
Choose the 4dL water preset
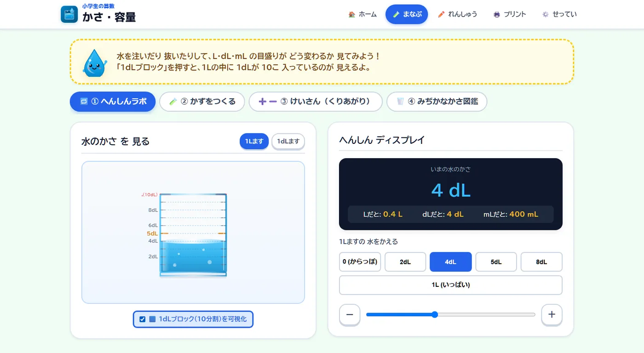(451, 262)
